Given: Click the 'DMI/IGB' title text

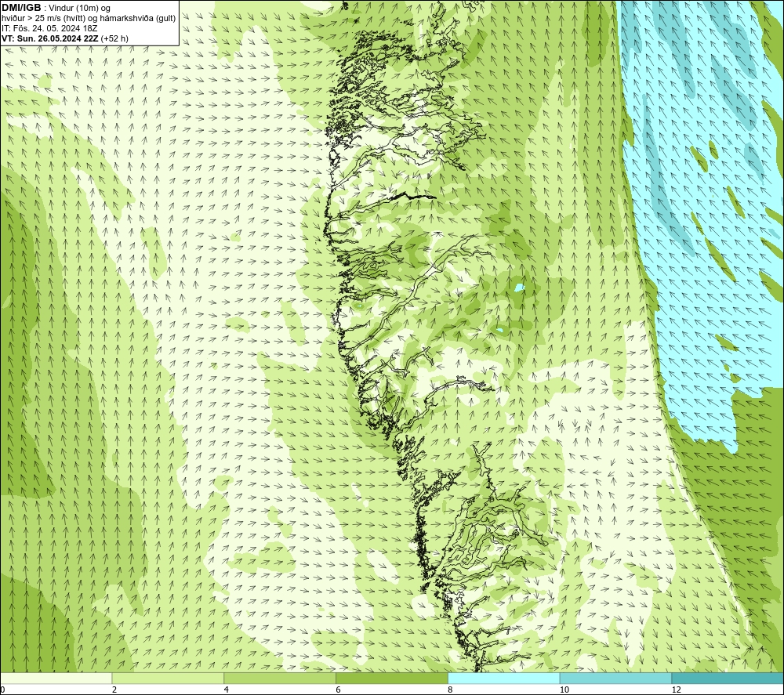Looking at the screenshot, I should pyautogui.click(x=21, y=8).
